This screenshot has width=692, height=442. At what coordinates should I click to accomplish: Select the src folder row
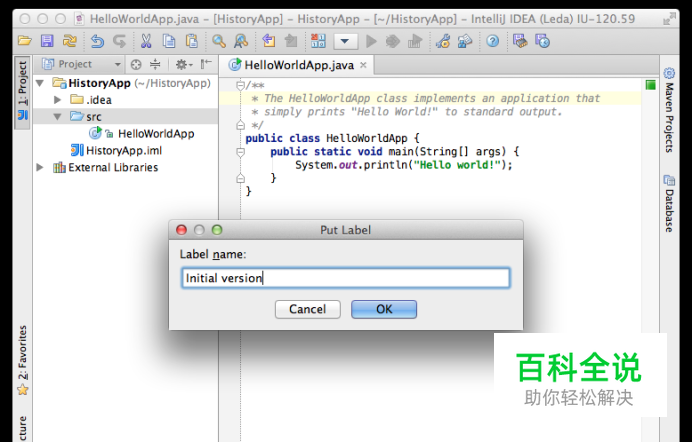pyautogui.click(x=125, y=117)
